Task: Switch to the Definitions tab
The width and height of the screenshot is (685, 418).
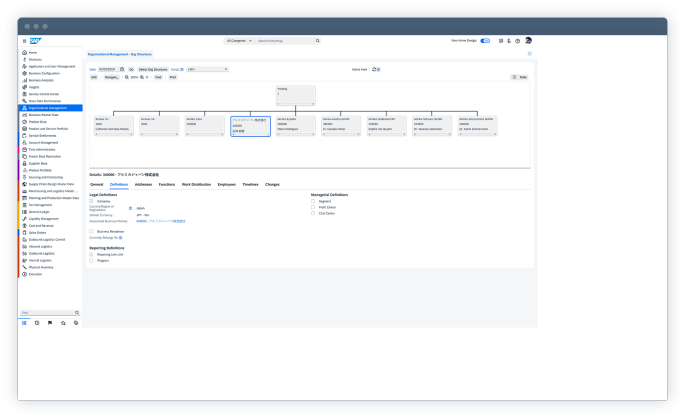Action: pyautogui.click(x=119, y=184)
